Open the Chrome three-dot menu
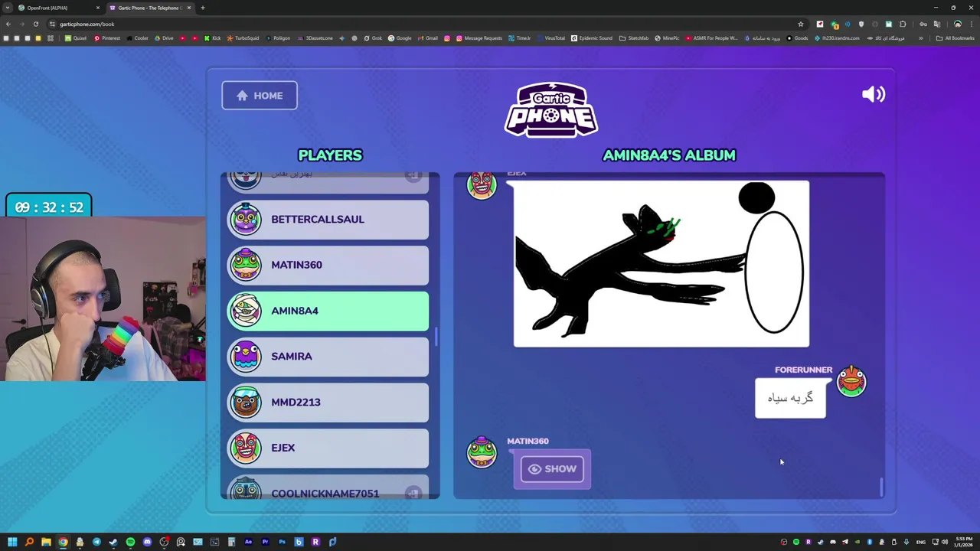980x551 pixels. pyautogui.click(x=971, y=24)
